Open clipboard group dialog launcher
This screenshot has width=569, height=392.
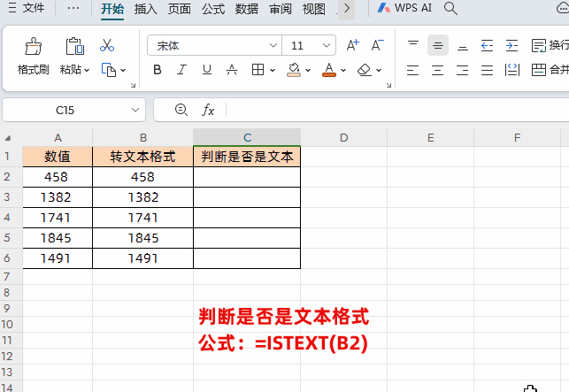click(x=133, y=85)
